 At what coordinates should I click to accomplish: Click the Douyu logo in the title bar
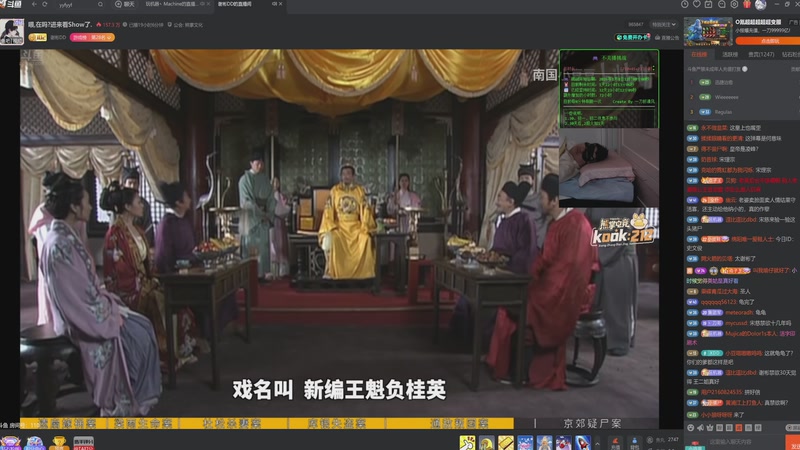pos(11,4)
